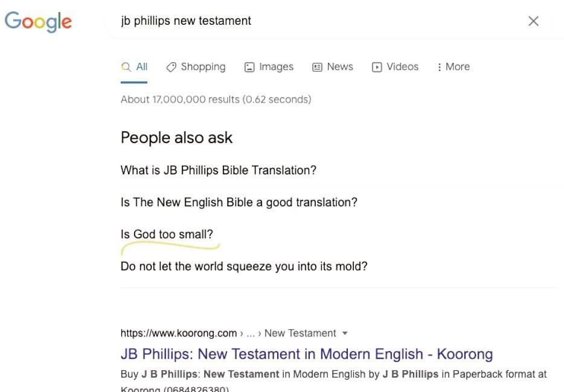Click the magnifier icon beside All

(x=126, y=67)
